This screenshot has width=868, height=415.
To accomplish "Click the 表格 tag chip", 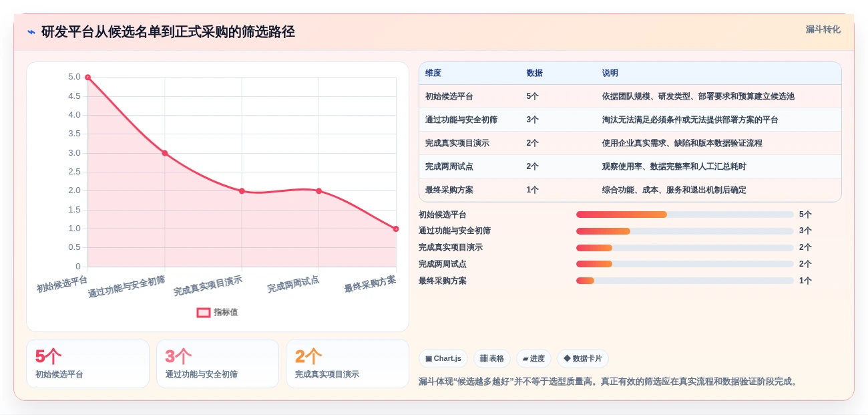I will point(492,359).
